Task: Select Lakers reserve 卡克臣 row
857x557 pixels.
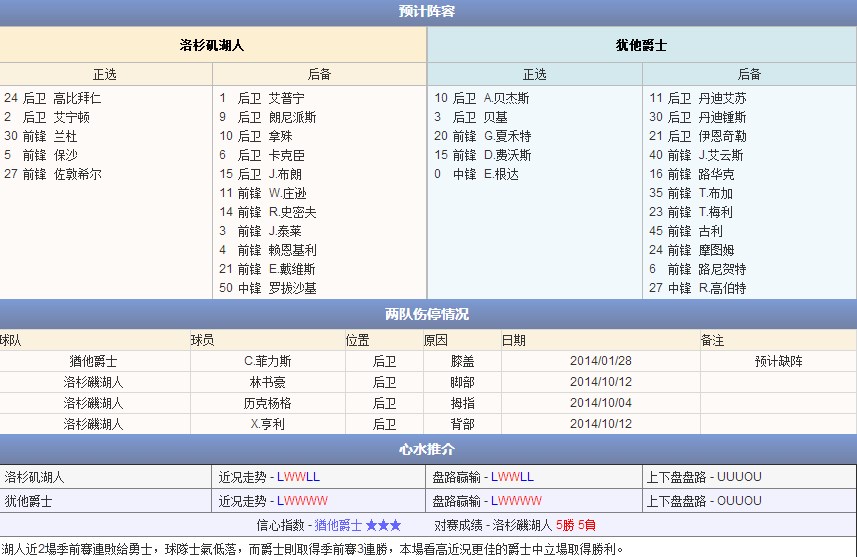Action: (262, 155)
